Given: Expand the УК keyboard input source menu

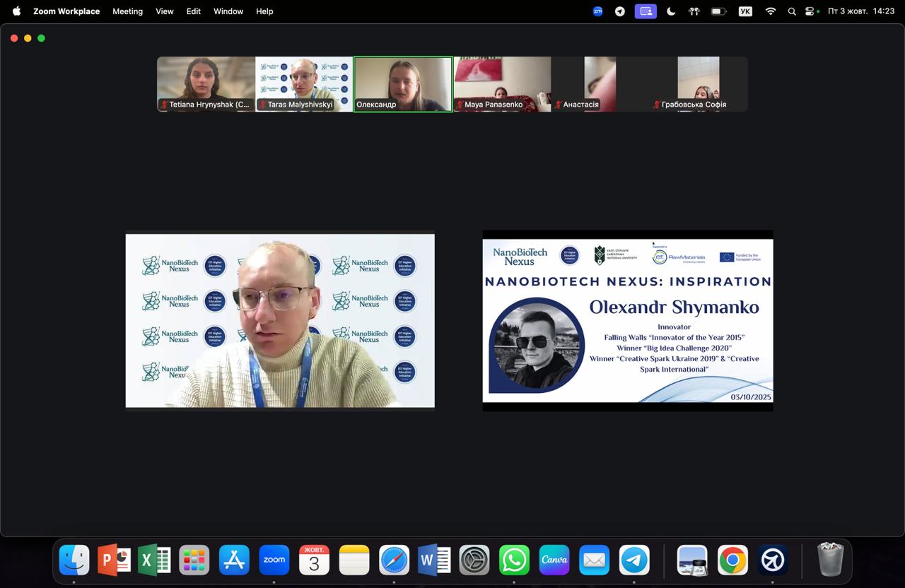Looking at the screenshot, I should pyautogui.click(x=745, y=11).
